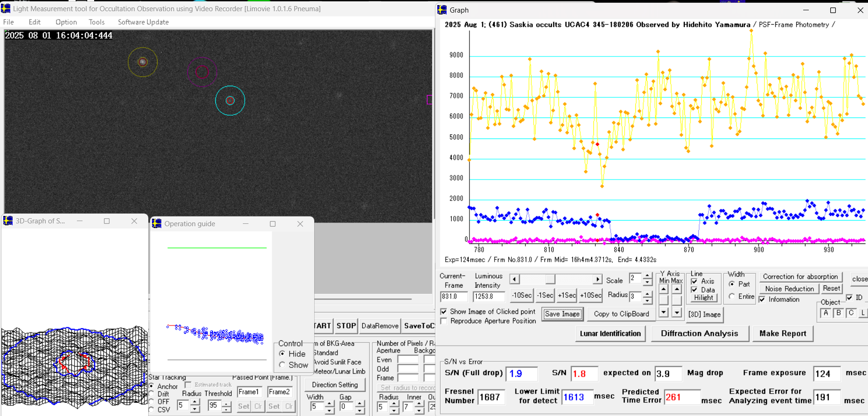Click the frame position scrollbar thumb
This screenshot has width=868, height=416.
pos(551,279)
